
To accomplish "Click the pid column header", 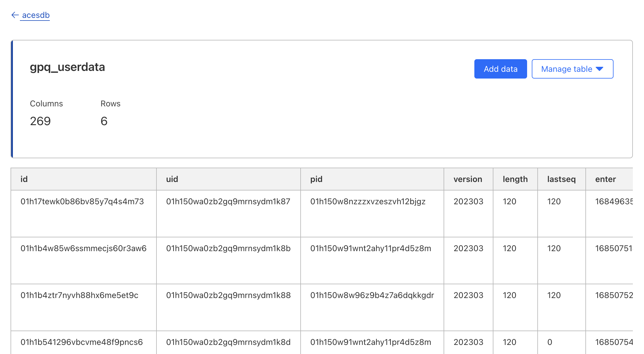I will tap(316, 179).
